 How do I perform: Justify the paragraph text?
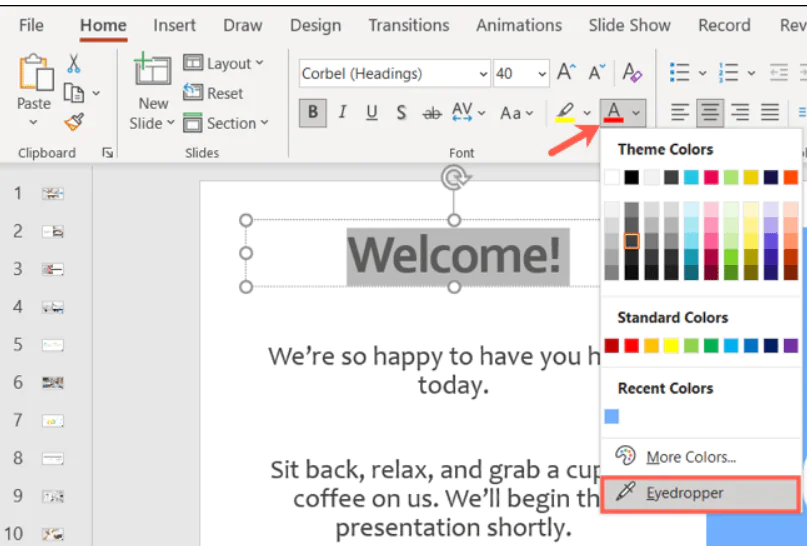(770, 112)
